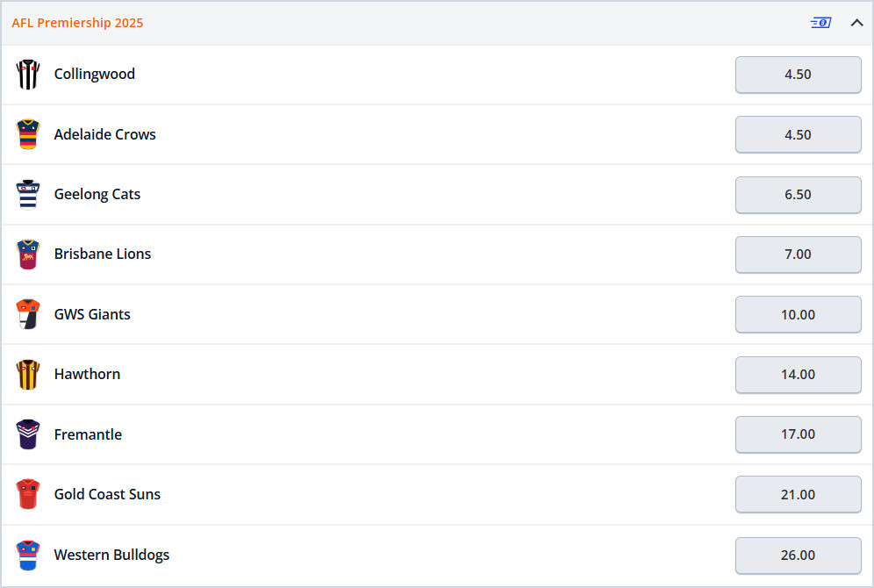Open the blue bet slip ticket icon
874x588 pixels.
[820, 23]
